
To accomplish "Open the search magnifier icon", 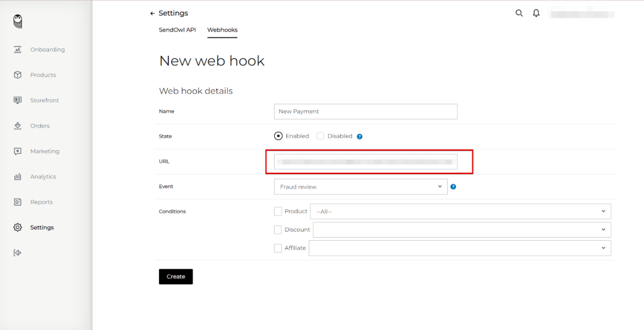I will (x=519, y=13).
